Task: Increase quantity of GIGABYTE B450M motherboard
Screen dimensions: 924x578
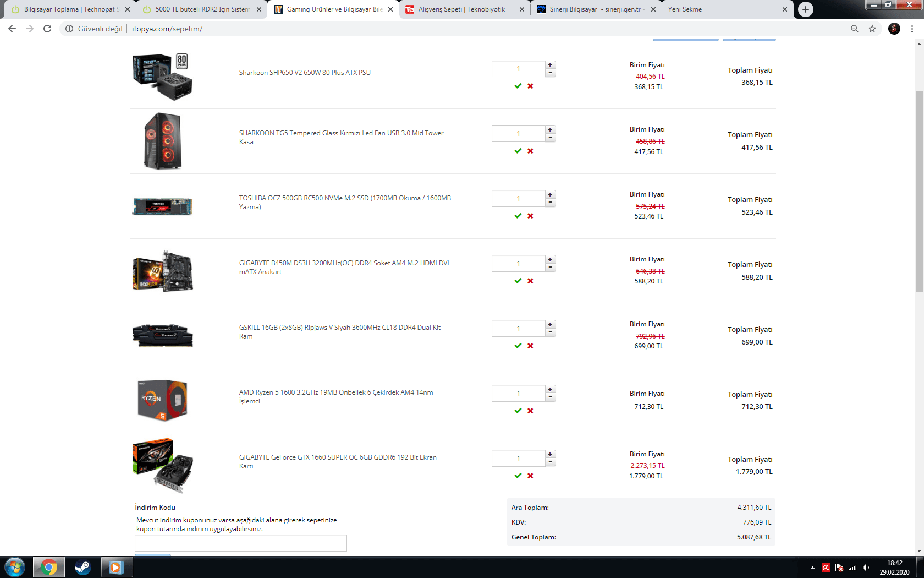Action: [550, 259]
